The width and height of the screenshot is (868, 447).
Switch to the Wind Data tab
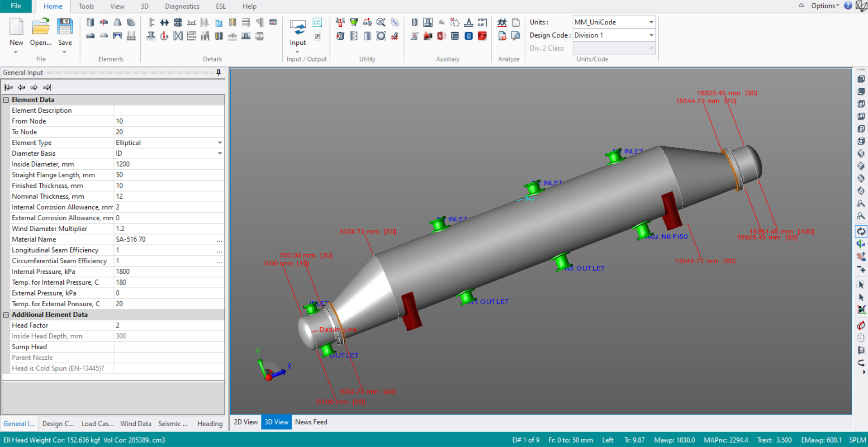pos(136,423)
